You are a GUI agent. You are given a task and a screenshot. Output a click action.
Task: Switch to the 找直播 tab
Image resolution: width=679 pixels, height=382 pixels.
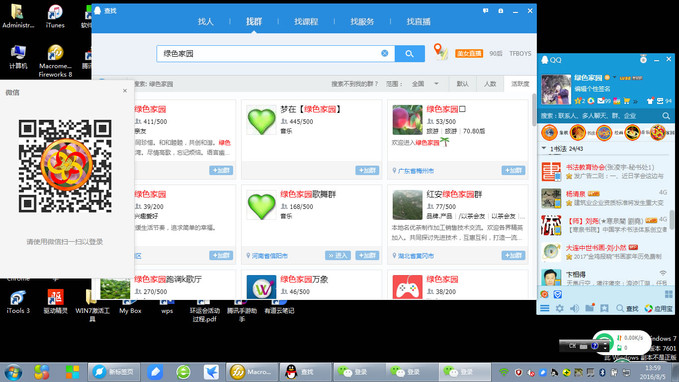(x=418, y=21)
